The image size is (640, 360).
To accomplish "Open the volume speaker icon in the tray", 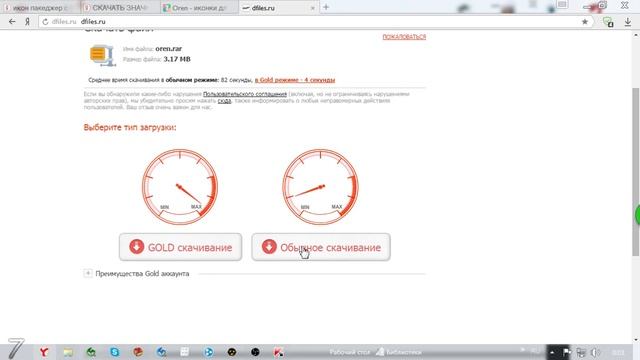I will [596, 352].
